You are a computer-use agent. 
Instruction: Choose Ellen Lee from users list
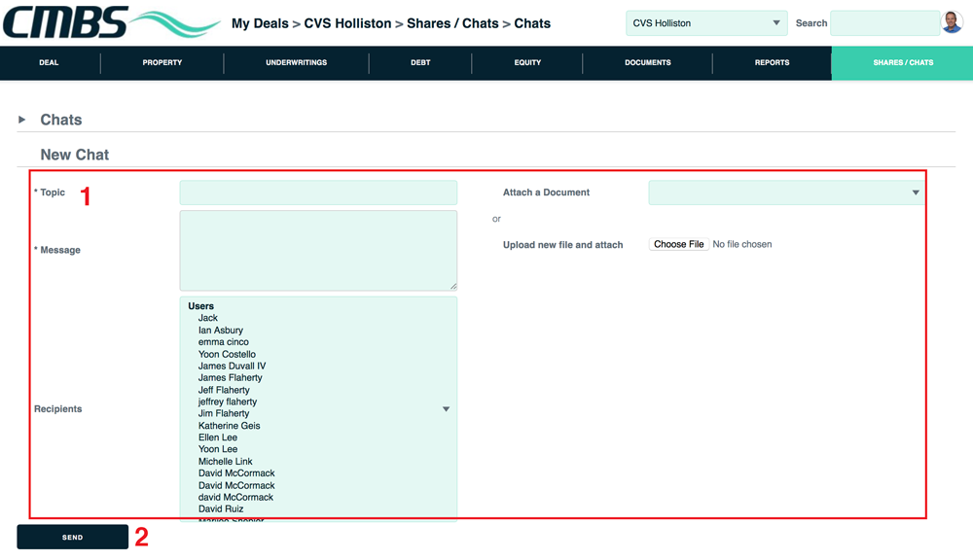coord(218,437)
